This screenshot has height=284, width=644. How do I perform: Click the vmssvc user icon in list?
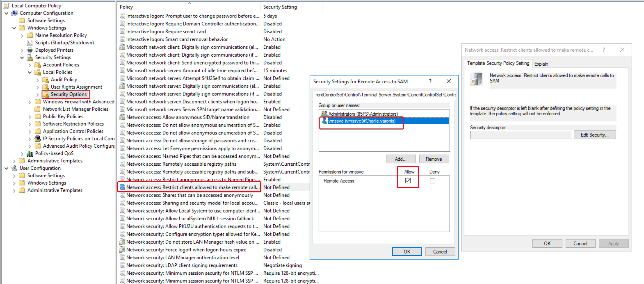(x=324, y=121)
